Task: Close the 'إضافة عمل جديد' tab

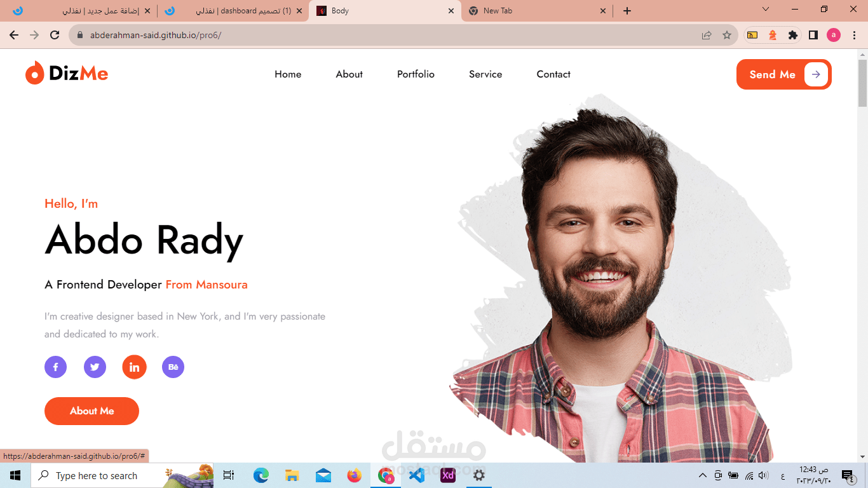Action: (147, 11)
